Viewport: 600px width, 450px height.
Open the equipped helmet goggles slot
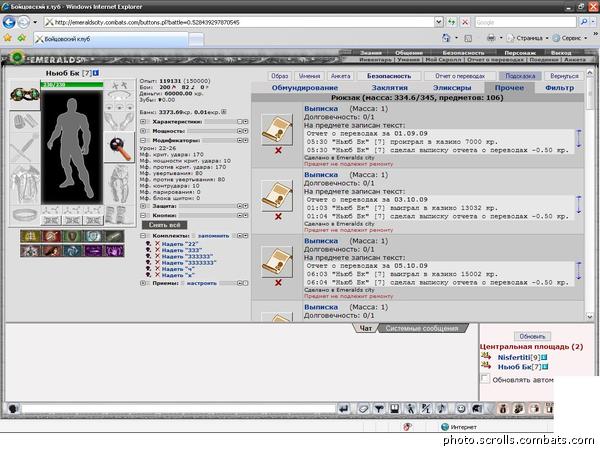tap(25, 95)
